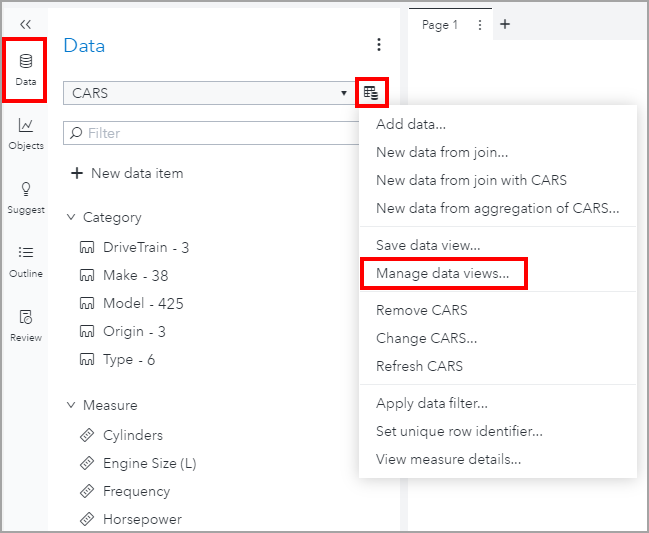Screen dimensions: 649x533
Task: Open the Objects pane
Action: tap(25, 133)
